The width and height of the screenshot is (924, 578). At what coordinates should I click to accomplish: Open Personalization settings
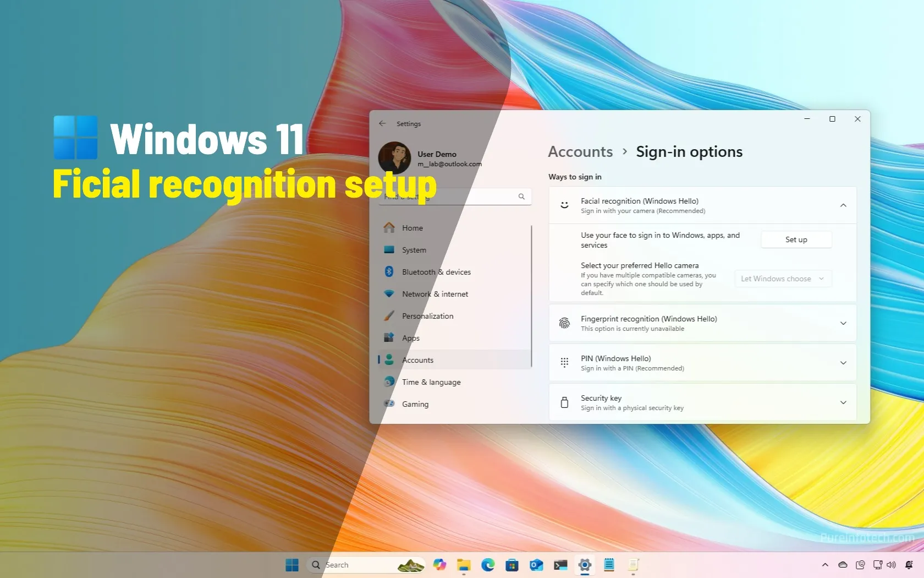pos(428,315)
